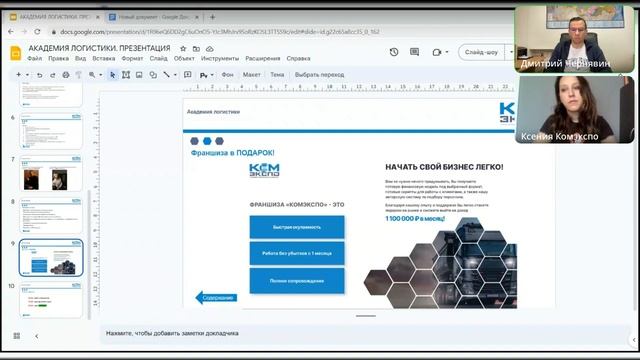Insert an image from toolbar
The height and width of the screenshot is (360, 640).
[139, 75]
